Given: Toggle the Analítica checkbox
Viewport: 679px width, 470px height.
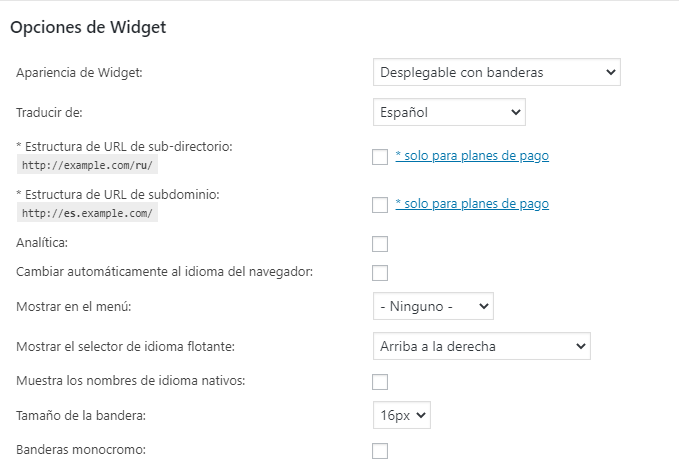Looking at the screenshot, I should (x=379, y=244).
